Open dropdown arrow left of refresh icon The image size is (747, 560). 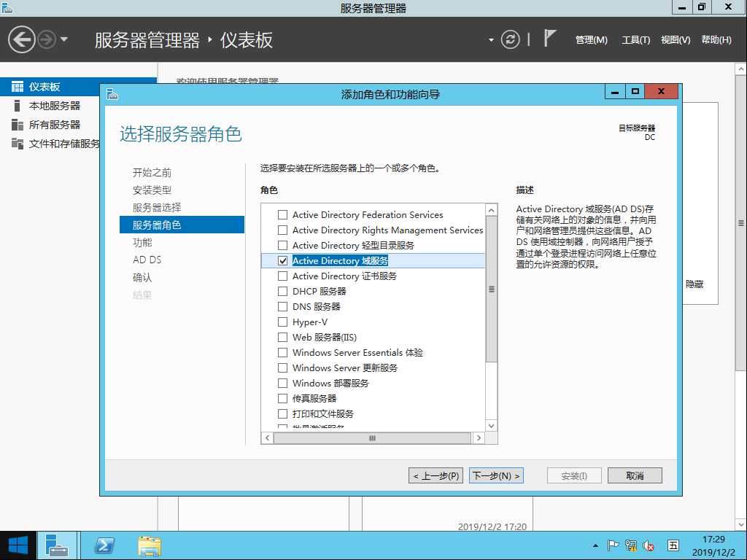click(491, 40)
